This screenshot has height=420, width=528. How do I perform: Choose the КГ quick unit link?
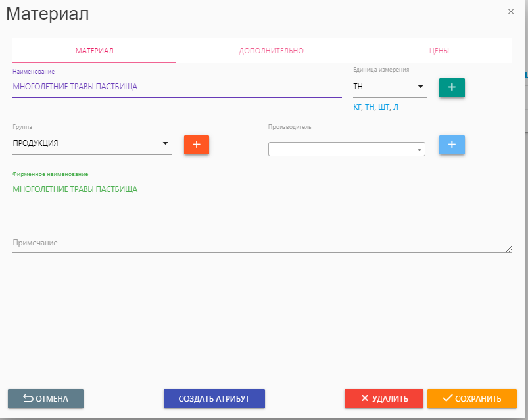click(x=358, y=107)
